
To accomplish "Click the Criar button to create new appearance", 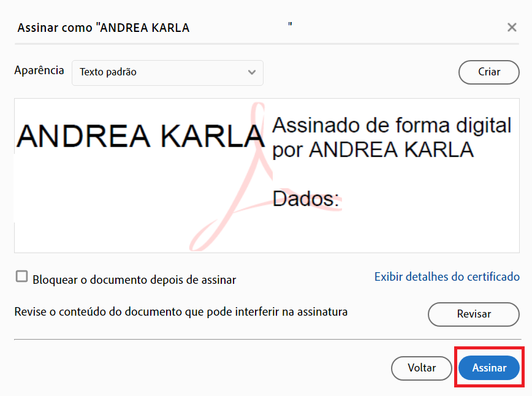I will coord(488,72).
